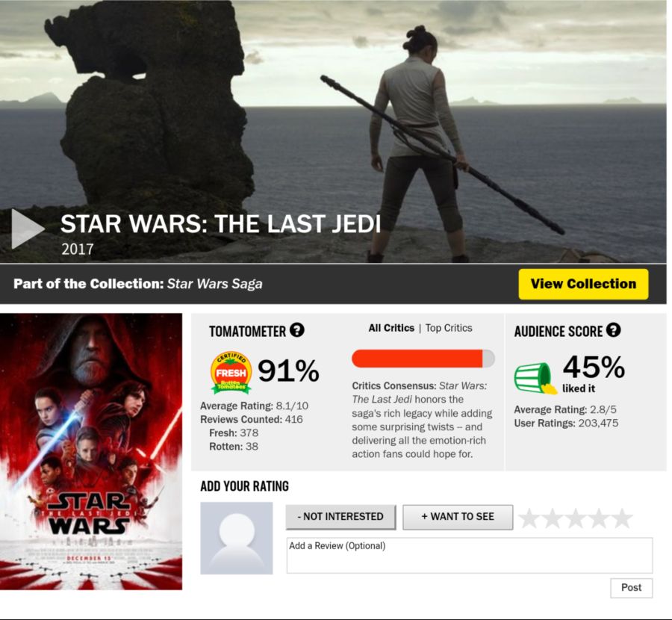The height and width of the screenshot is (620, 672).
Task: Add movie to Want To See
Action: (458, 517)
